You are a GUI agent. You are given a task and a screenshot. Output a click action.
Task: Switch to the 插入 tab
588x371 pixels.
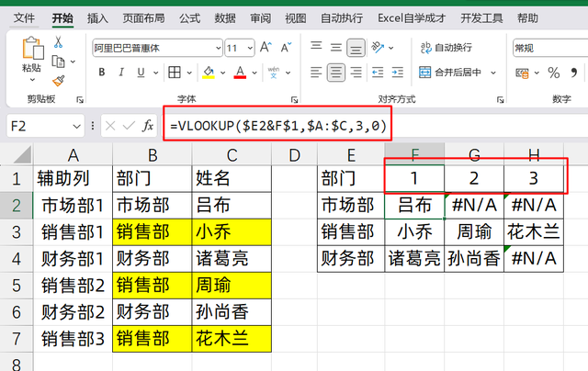click(x=97, y=18)
